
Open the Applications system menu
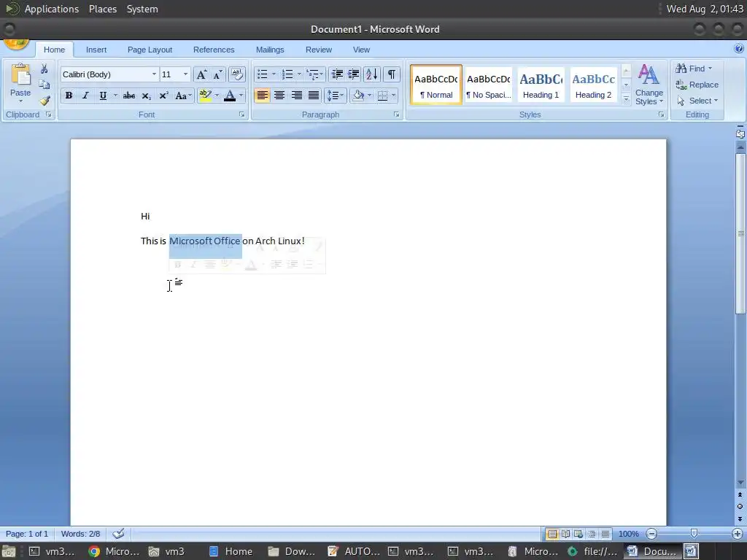52,9
